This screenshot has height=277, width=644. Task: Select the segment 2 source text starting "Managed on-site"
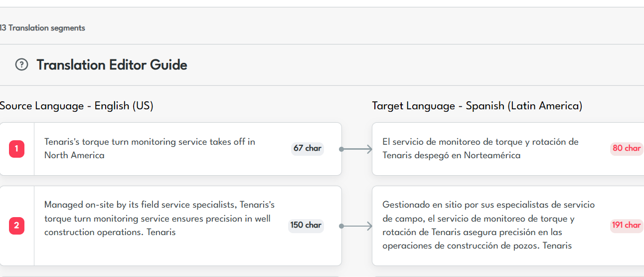[160, 219]
